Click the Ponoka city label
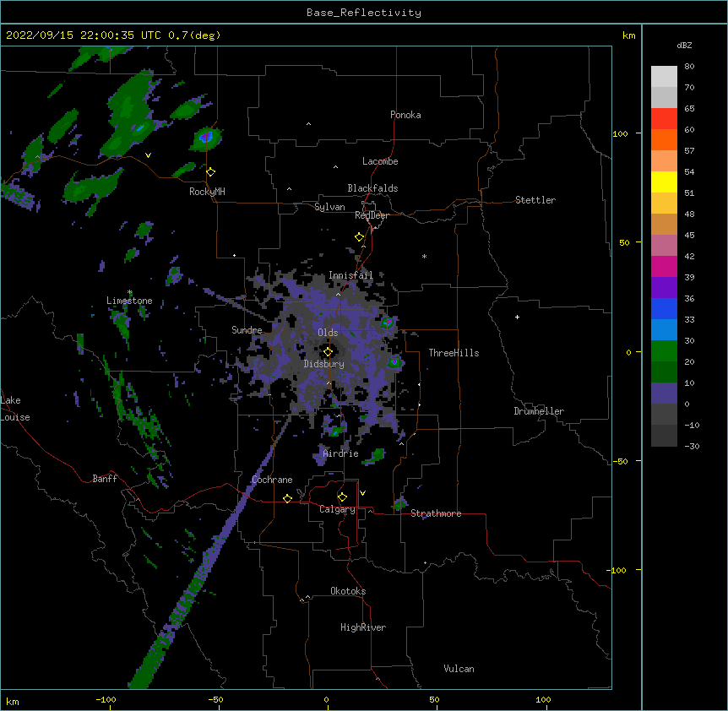728x711 pixels. tap(405, 115)
